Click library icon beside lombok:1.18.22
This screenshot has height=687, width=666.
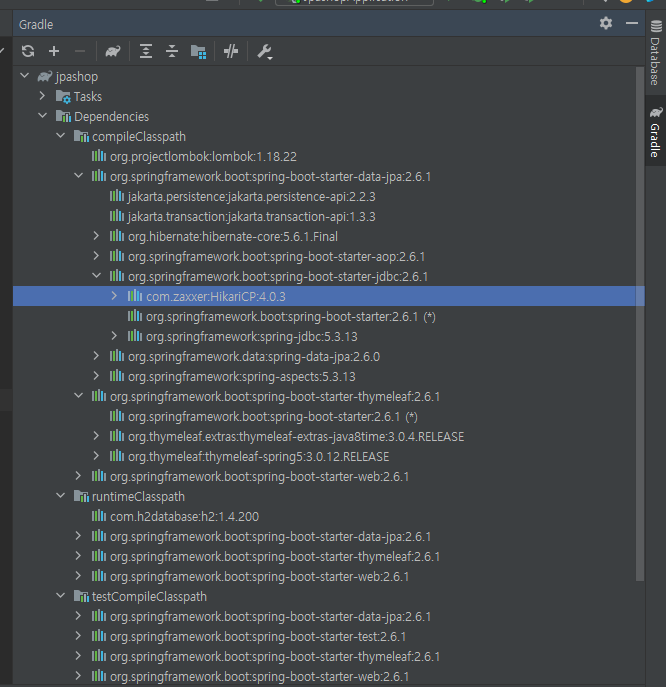(x=99, y=156)
